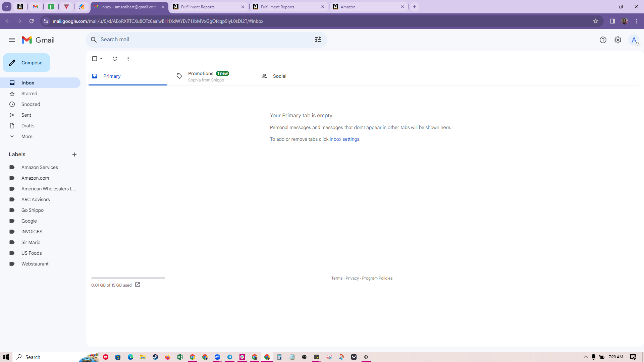Viewport: 644px width, 362px height.
Task: Open the Sent folder
Action: click(40, 115)
